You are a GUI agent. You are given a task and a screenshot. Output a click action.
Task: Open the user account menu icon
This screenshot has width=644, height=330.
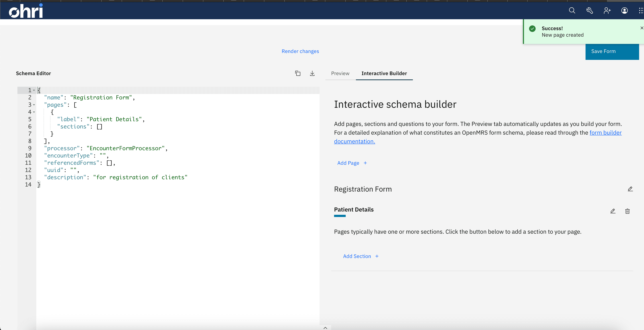click(x=625, y=11)
